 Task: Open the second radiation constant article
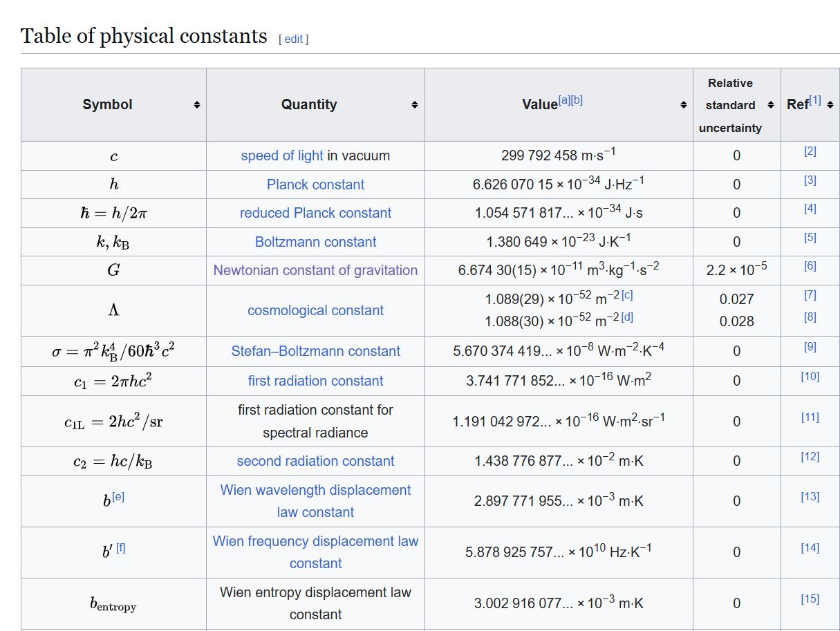coord(315,461)
